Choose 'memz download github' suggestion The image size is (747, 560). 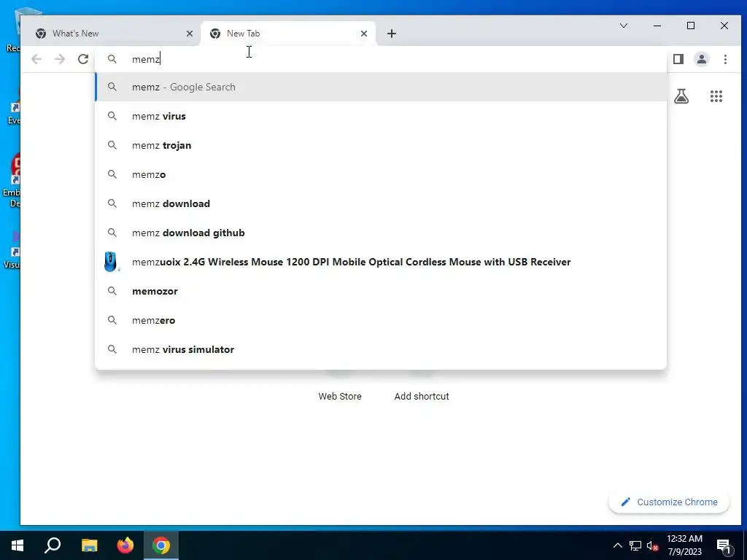tap(381, 233)
